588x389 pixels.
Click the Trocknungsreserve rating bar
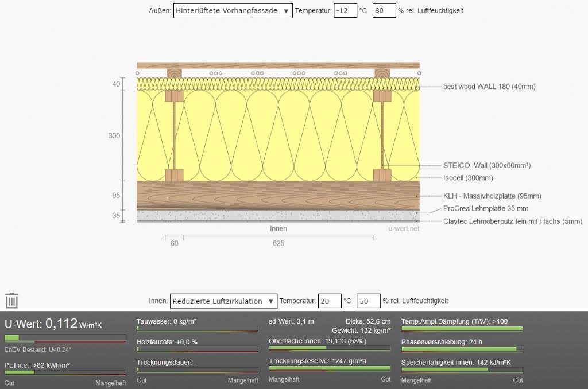coord(330,368)
